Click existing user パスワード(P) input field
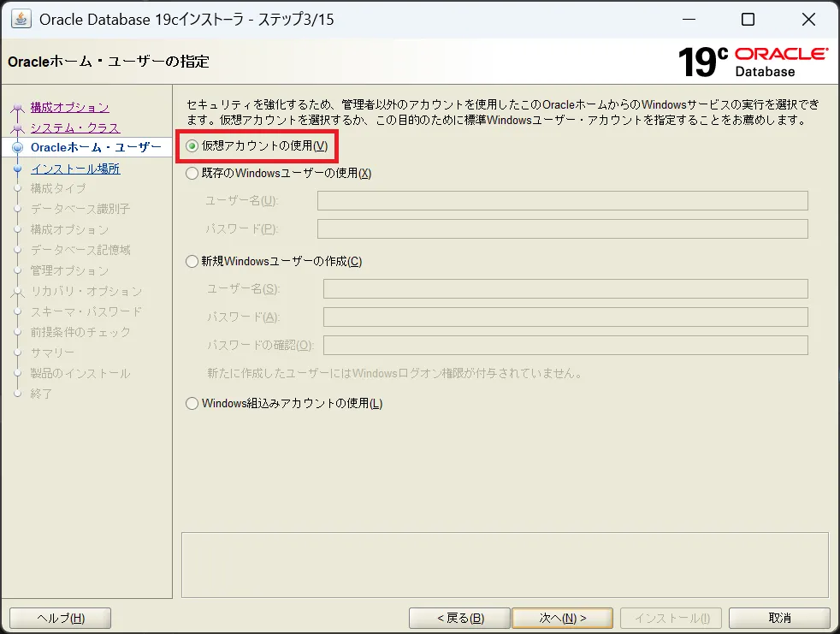This screenshot has width=840, height=634. (563, 228)
